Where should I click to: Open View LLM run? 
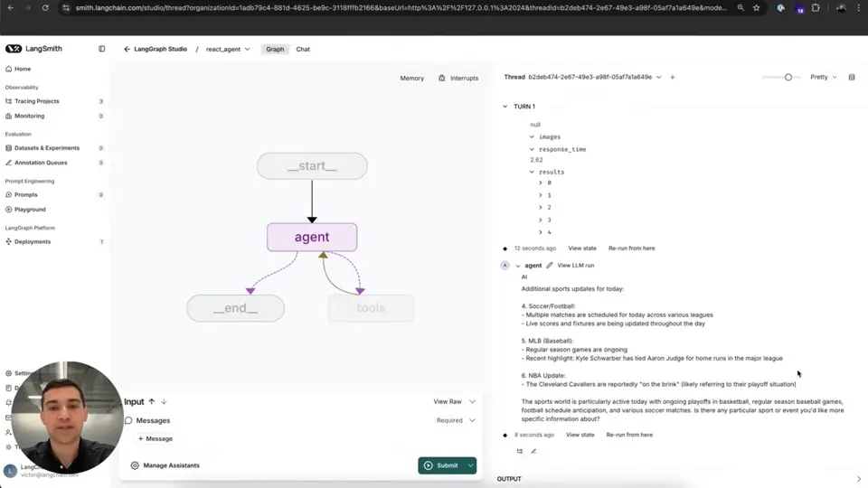pos(576,266)
